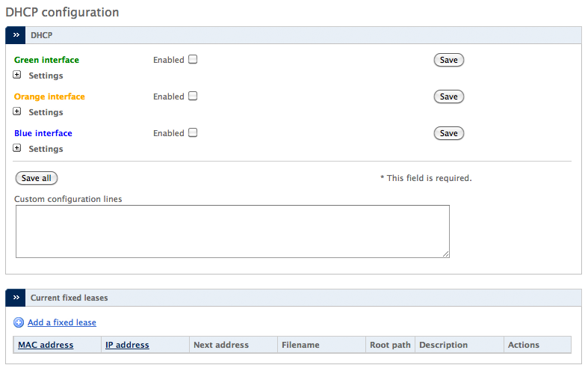Collapse Current fixed leases arrow icon
Image resolution: width=588 pixels, height=368 pixels.
16,298
